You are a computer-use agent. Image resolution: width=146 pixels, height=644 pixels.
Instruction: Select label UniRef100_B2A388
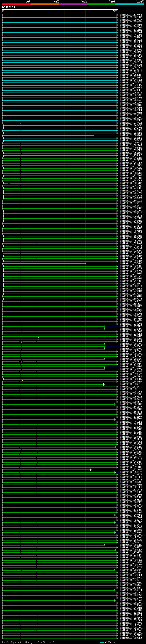click(x=131, y=371)
